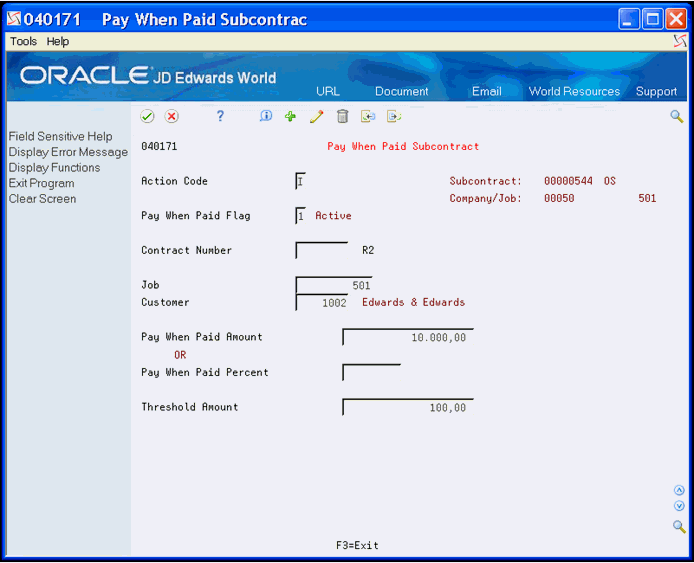
Task: Focus the Pay When Paid Percent field
Action: click(x=372, y=372)
